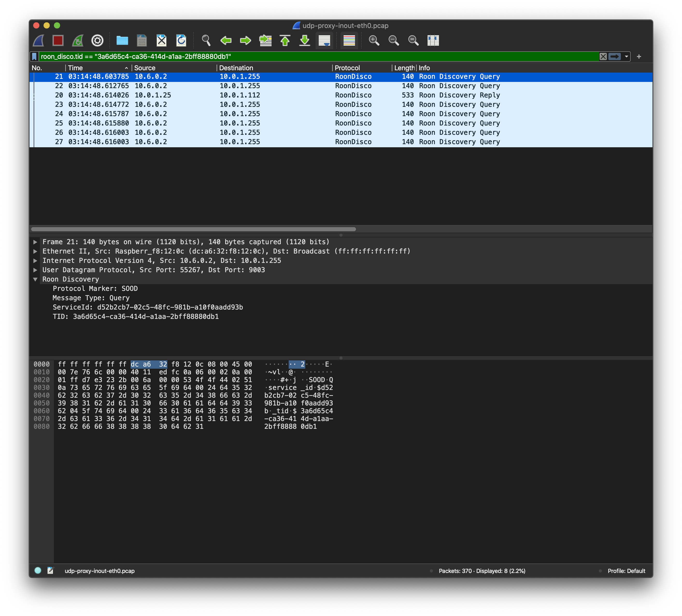Select packet number 24
Screen dimensions: 682x616
pyautogui.click(x=341, y=114)
